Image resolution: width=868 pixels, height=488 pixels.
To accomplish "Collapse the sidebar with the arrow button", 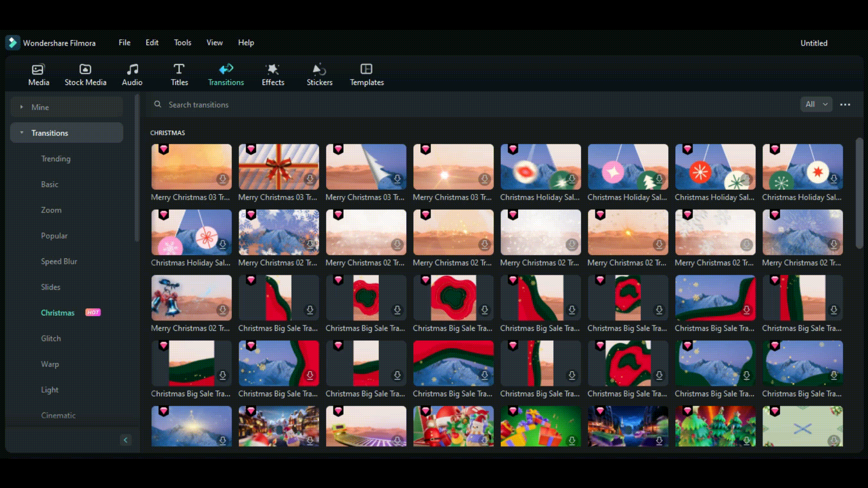I will (126, 440).
